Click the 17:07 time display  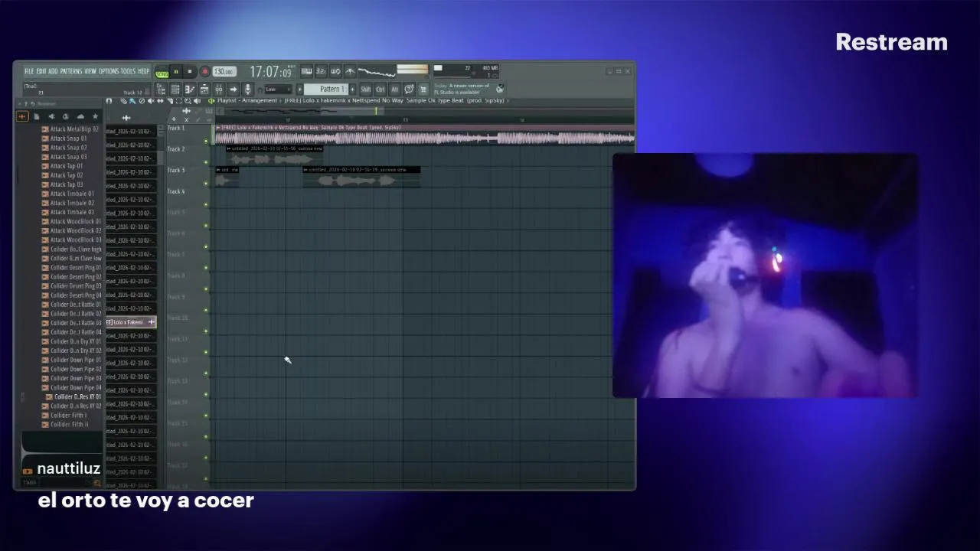click(271, 71)
